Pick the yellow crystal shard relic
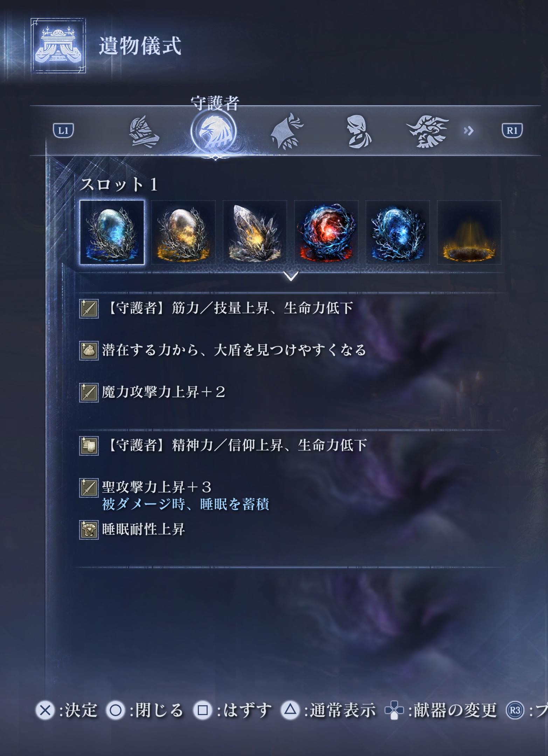The image size is (548, 756). point(255,232)
